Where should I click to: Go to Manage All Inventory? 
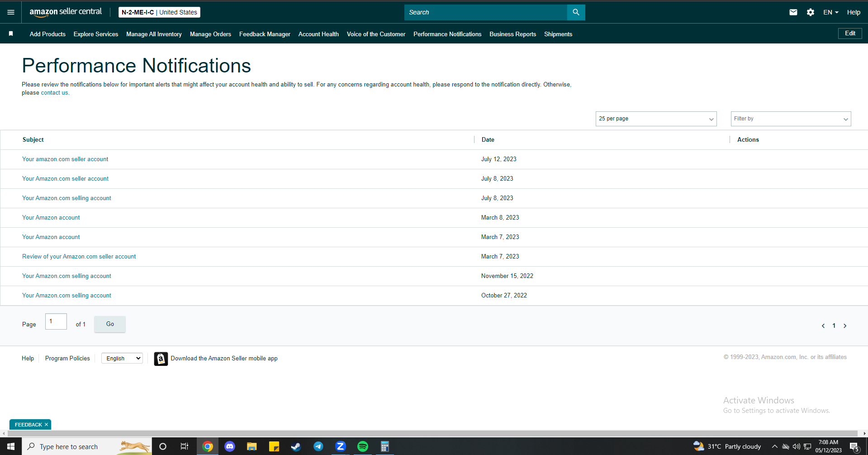pyautogui.click(x=154, y=34)
